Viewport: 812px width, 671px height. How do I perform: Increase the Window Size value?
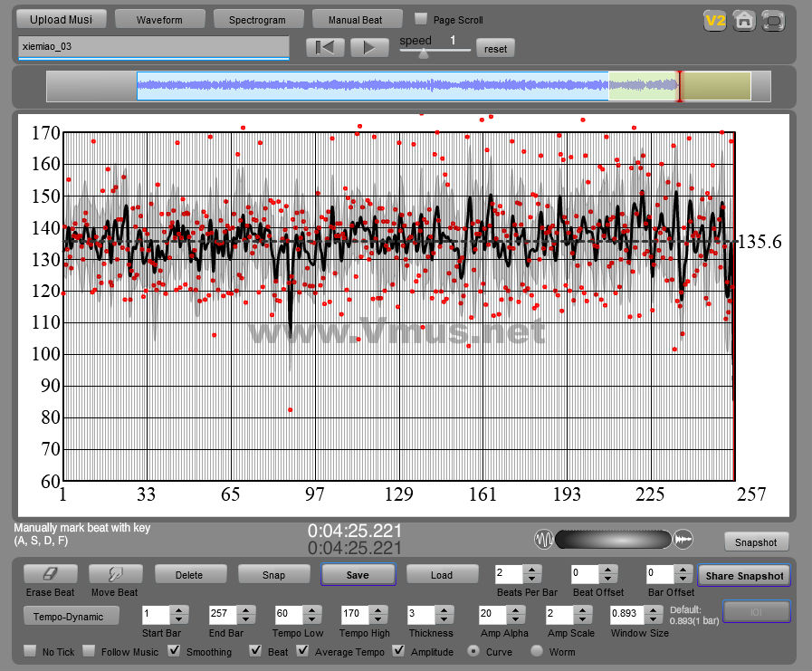click(x=653, y=610)
